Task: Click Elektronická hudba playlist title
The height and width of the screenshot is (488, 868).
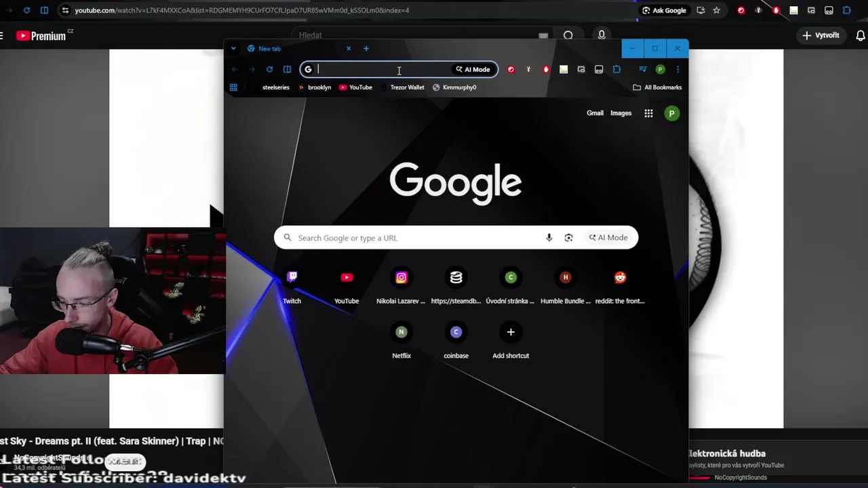Action: point(727,453)
